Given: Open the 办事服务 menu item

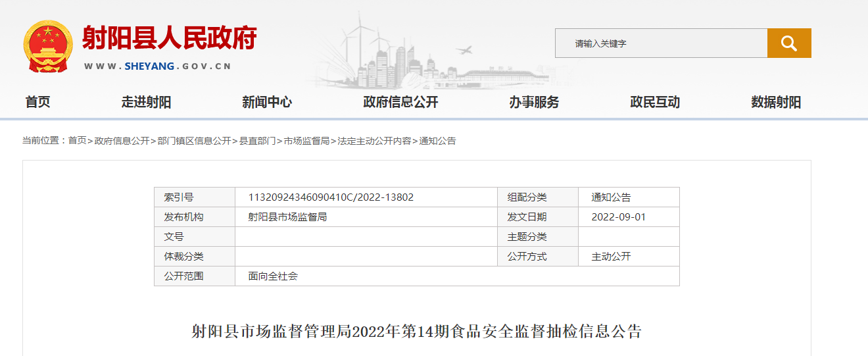Looking at the screenshot, I should 534,102.
